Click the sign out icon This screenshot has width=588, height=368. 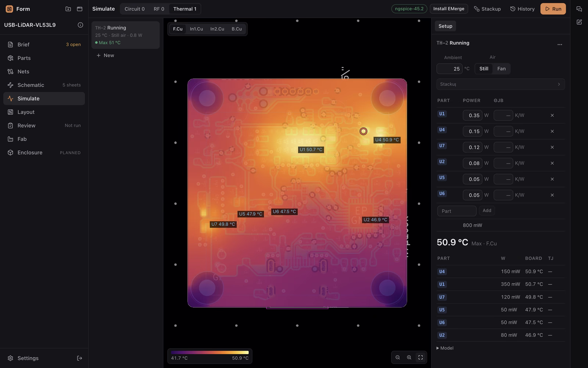[x=79, y=358]
